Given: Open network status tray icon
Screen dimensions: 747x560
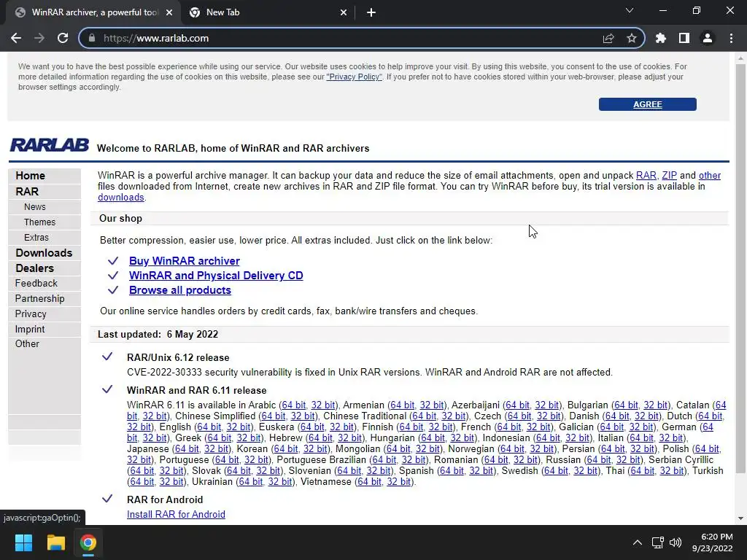Looking at the screenshot, I should click(658, 542).
